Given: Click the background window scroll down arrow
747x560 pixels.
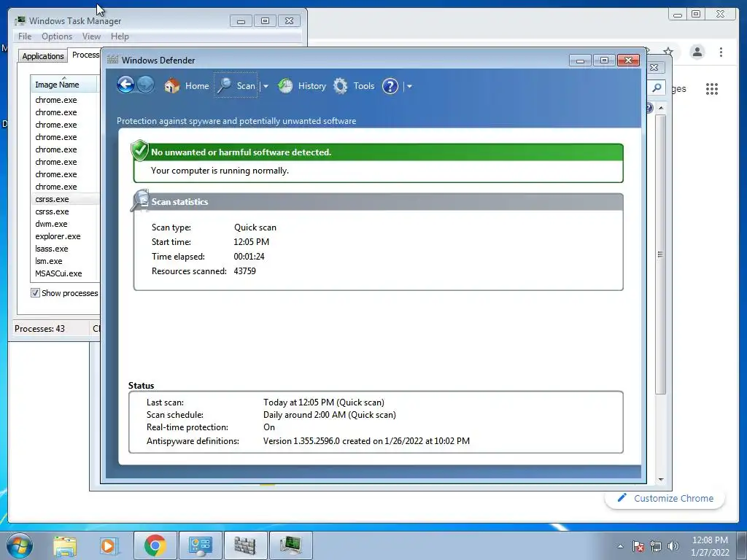Looking at the screenshot, I should point(661,480).
